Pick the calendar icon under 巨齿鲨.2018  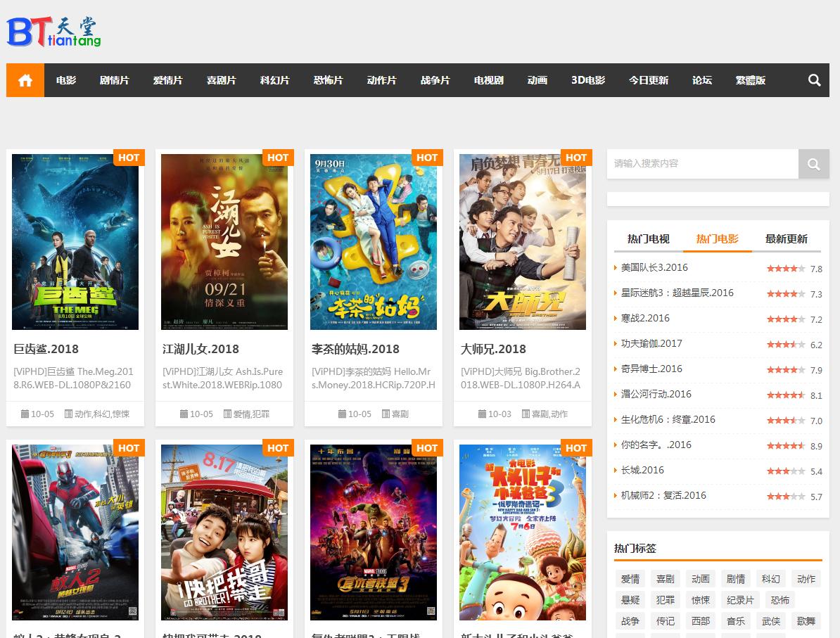click(25, 414)
